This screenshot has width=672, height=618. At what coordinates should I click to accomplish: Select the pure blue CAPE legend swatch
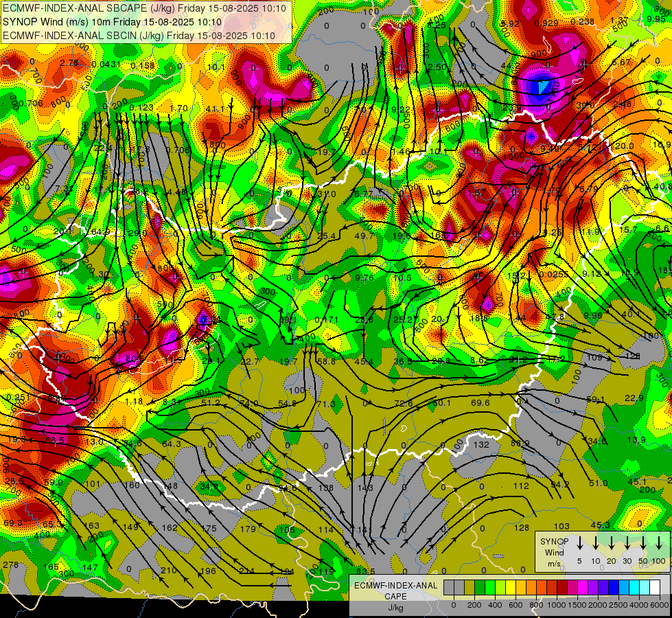point(614,587)
